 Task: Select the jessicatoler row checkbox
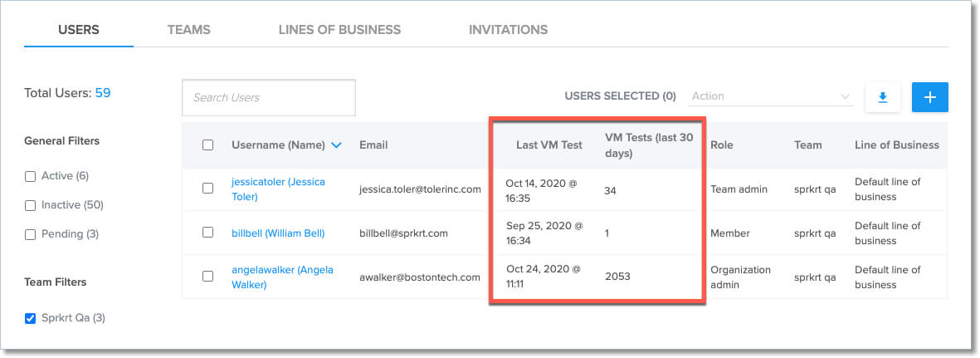(x=207, y=189)
